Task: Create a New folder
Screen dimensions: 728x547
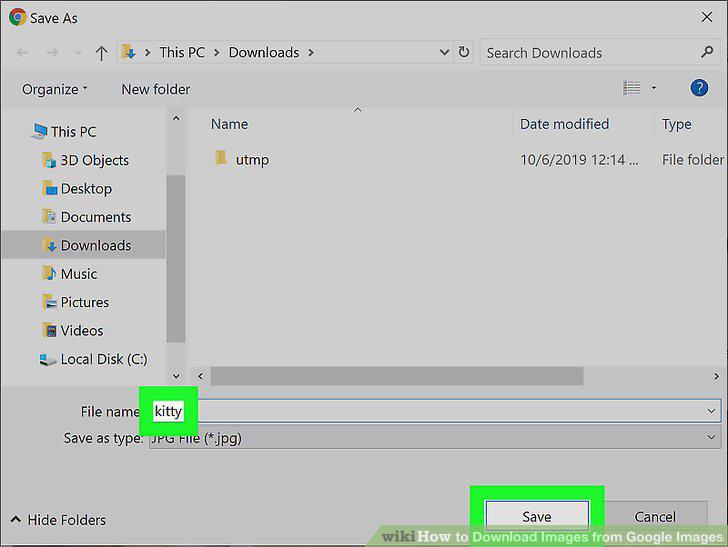Action: 156,89
